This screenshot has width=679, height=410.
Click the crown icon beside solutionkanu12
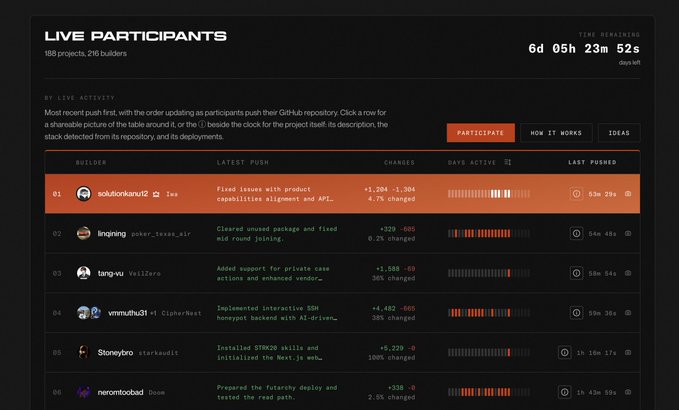(x=156, y=194)
